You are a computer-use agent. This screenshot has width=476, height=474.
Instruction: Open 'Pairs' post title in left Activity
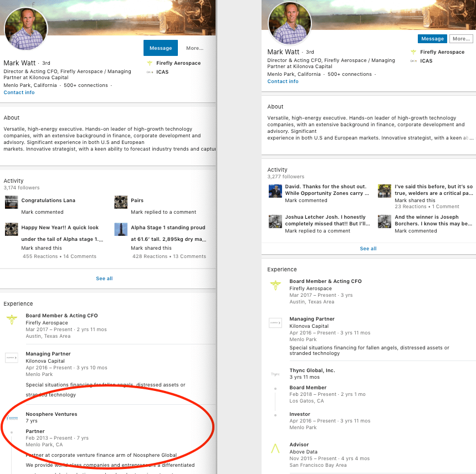click(137, 200)
